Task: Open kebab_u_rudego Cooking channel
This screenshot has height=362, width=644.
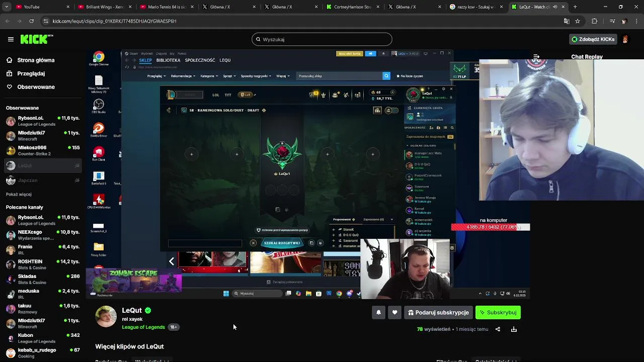Action: (x=43, y=353)
